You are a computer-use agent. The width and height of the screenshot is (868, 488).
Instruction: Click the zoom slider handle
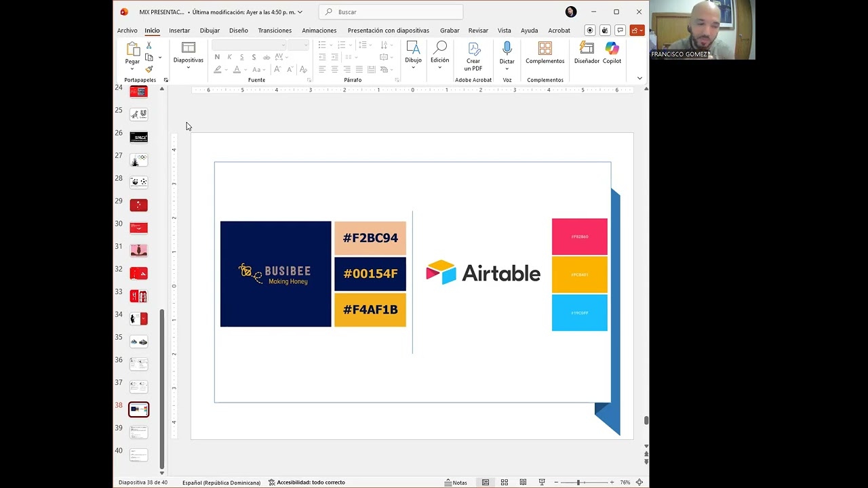[x=578, y=483]
